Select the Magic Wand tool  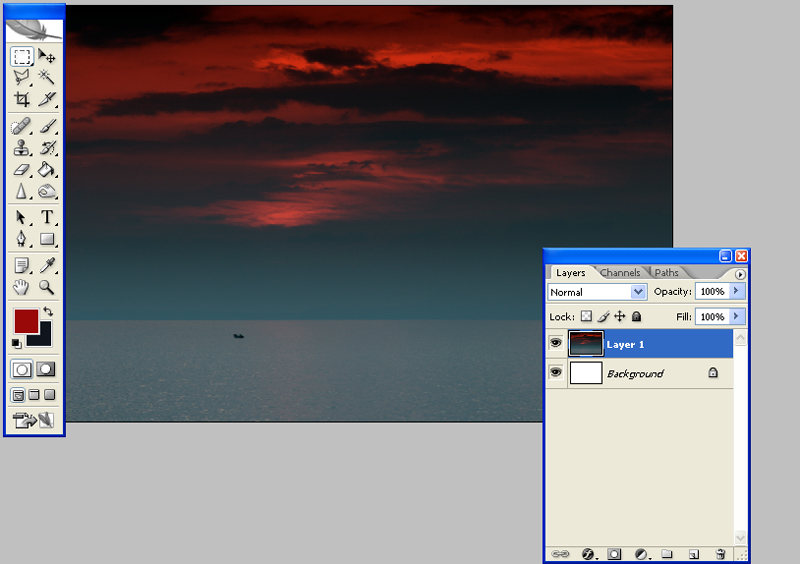click(47, 77)
